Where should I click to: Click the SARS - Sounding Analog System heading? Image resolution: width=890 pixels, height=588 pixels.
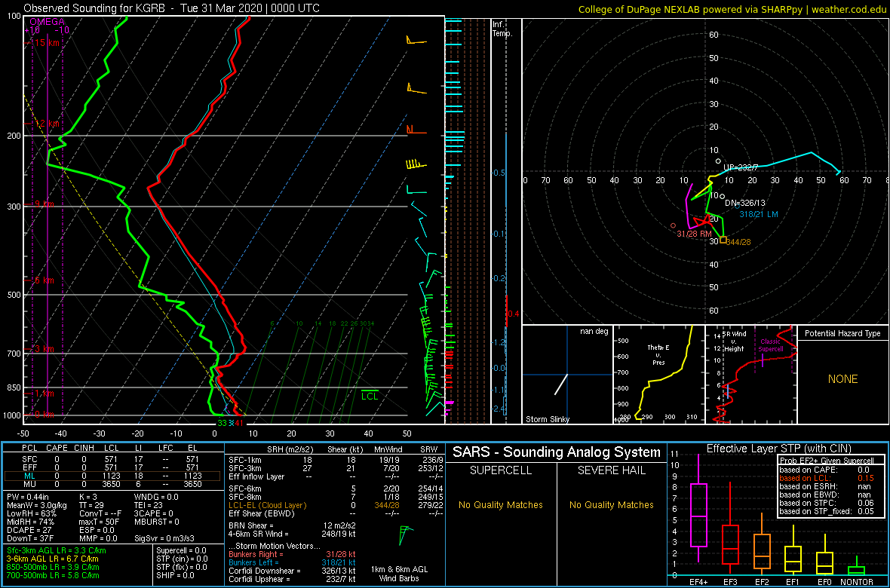point(557,452)
